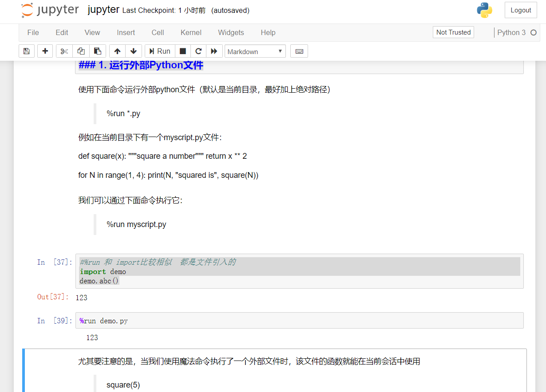Image resolution: width=546 pixels, height=392 pixels.
Task: Move selected cell down arrow
Action: [x=134, y=51]
